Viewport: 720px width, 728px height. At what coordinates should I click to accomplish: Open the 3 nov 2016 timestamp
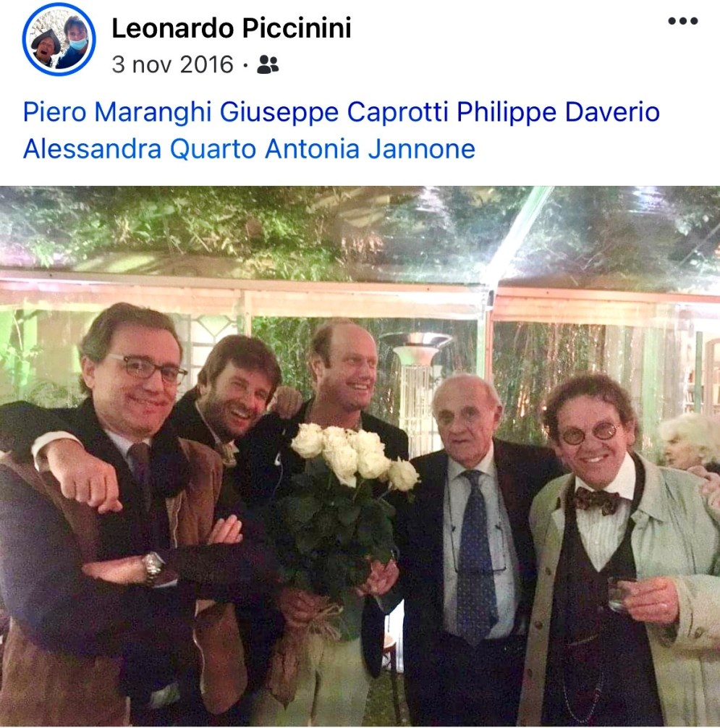[x=172, y=64]
